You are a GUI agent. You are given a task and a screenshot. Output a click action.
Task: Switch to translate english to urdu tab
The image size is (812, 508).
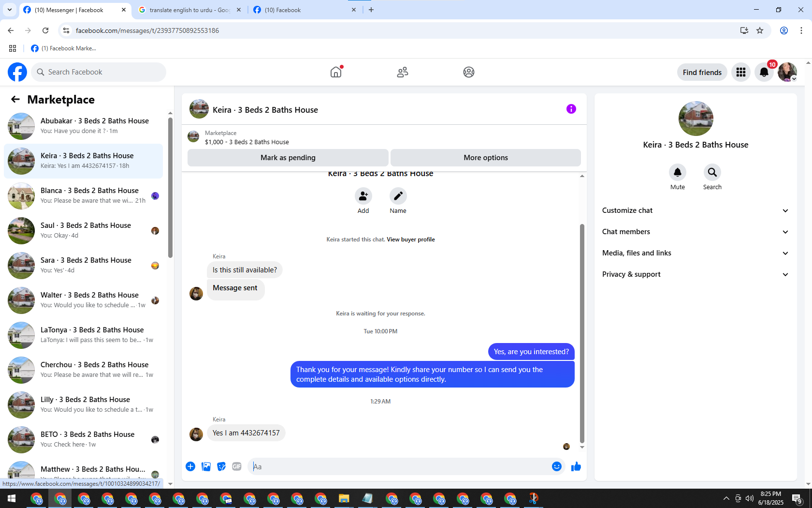coord(189,10)
